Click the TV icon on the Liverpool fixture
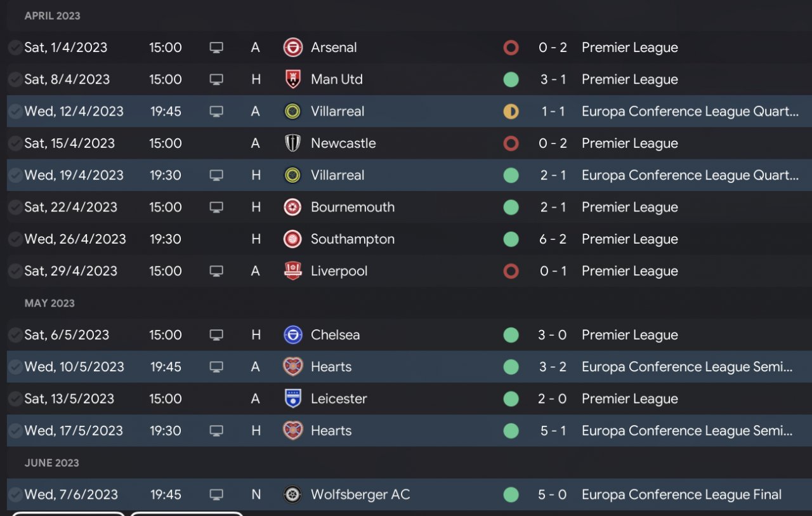 [x=216, y=271]
